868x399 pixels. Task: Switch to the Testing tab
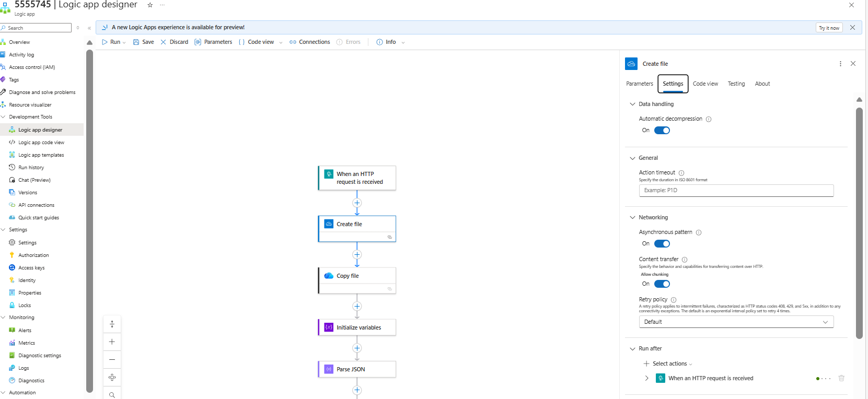pos(736,84)
